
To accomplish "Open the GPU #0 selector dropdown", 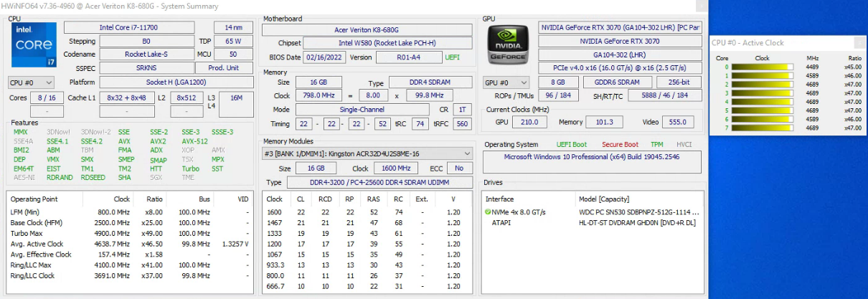I will click(506, 82).
